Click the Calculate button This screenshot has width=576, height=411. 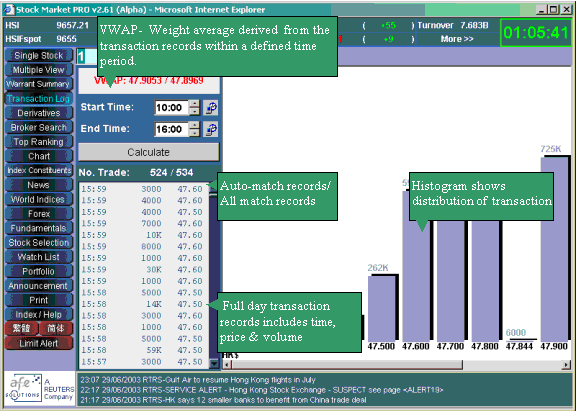point(148,152)
